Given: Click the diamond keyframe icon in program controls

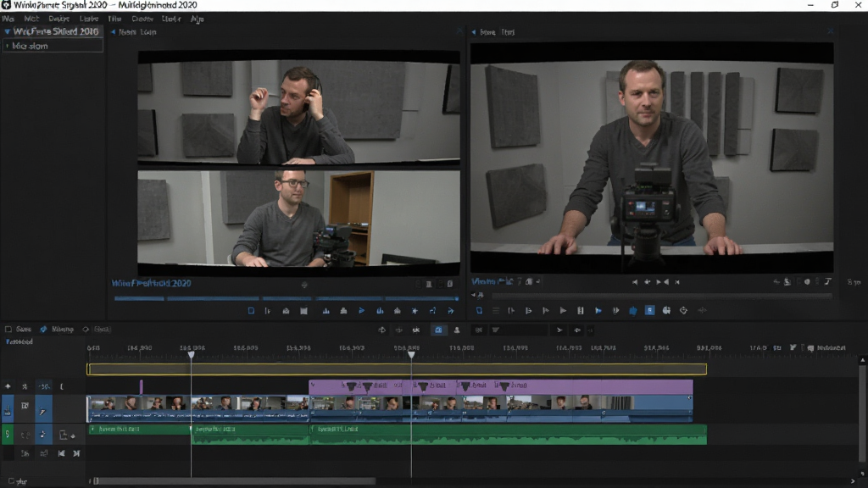Looking at the screenshot, I should pyautogui.click(x=684, y=311).
